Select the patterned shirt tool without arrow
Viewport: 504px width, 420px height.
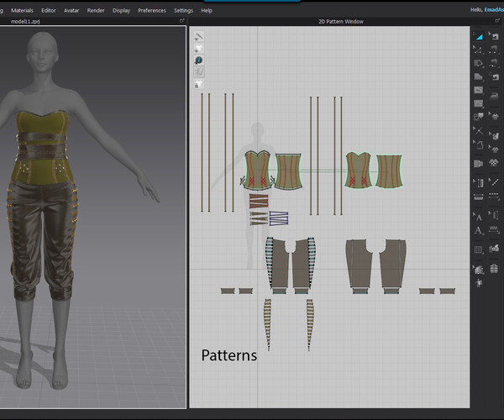494,163
